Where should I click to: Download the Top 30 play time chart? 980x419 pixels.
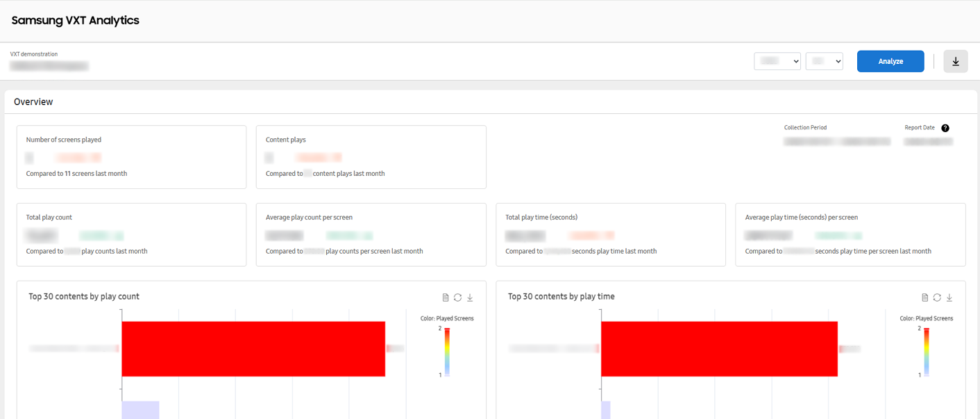click(949, 297)
